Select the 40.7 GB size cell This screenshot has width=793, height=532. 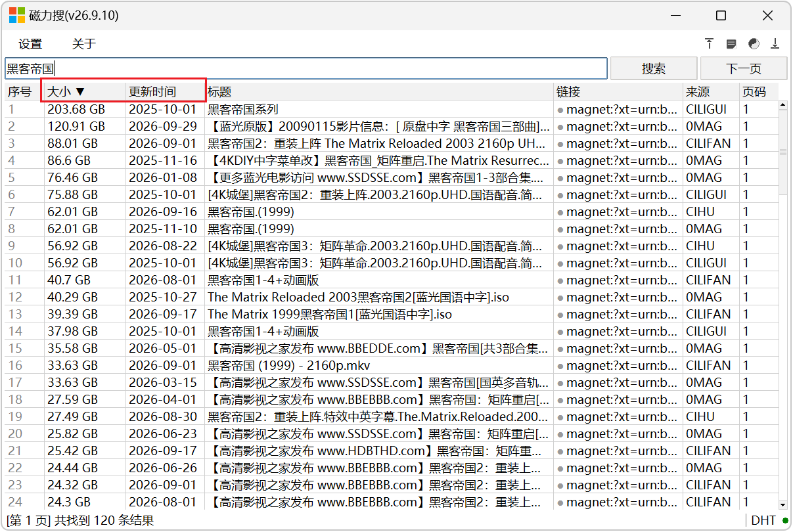click(x=69, y=280)
